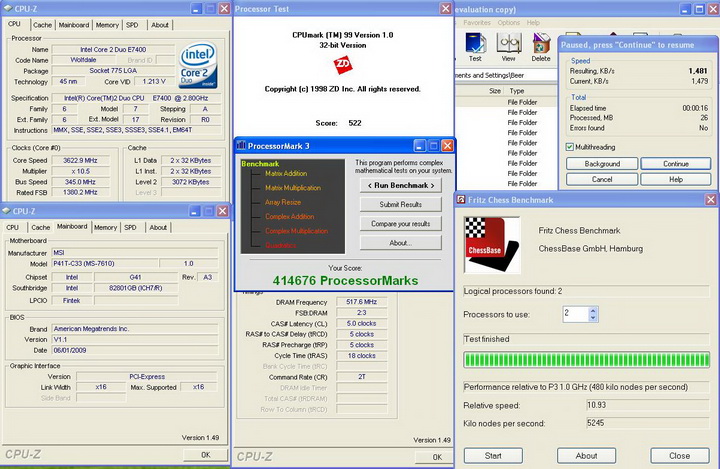Viewport: 720px width, 469px height.
Task: Click Submit Results button
Action: point(401,204)
